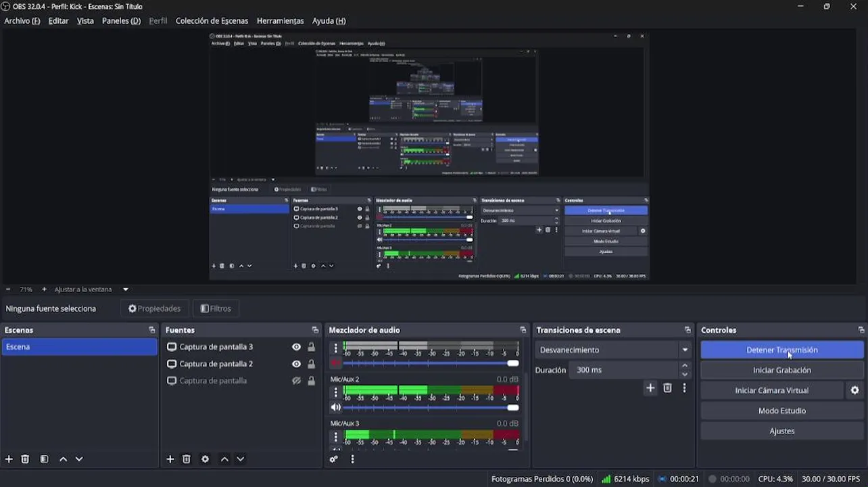868x487 pixels.
Task: Click Detener Transmisión button
Action: tap(782, 350)
